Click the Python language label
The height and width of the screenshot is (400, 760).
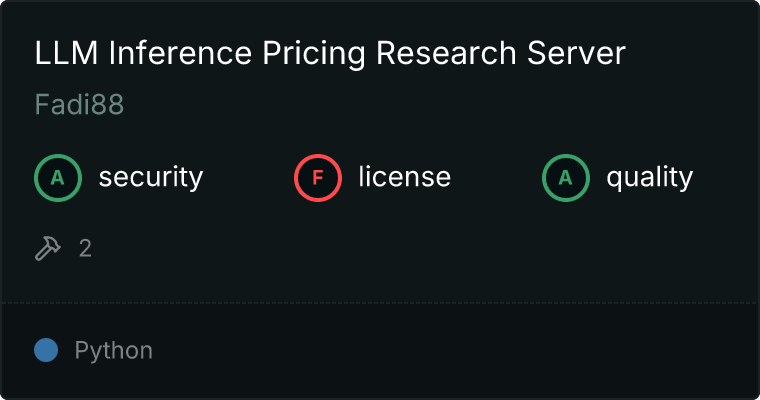(x=113, y=351)
